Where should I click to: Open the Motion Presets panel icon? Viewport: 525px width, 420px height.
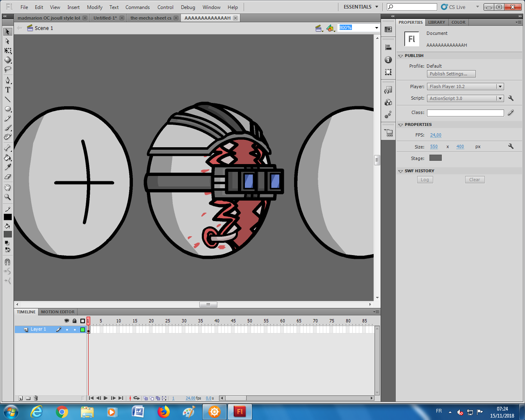[388, 115]
